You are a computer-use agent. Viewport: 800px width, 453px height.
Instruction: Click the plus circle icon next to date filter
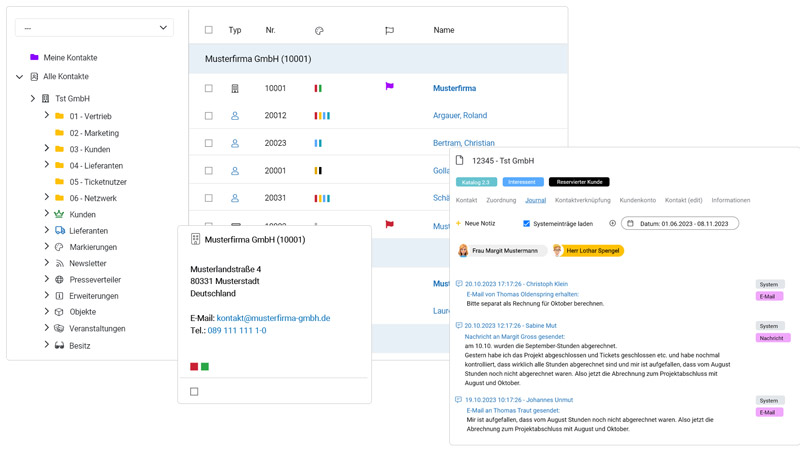pos(612,223)
